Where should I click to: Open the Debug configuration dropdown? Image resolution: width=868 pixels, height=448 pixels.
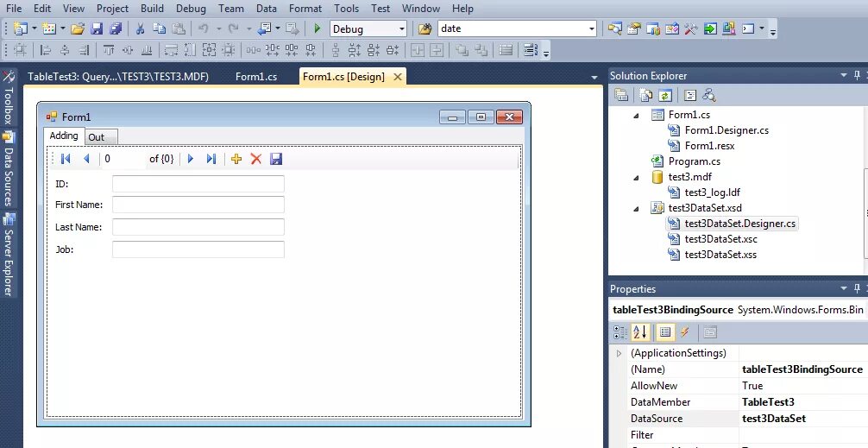[x=402, y=28]
